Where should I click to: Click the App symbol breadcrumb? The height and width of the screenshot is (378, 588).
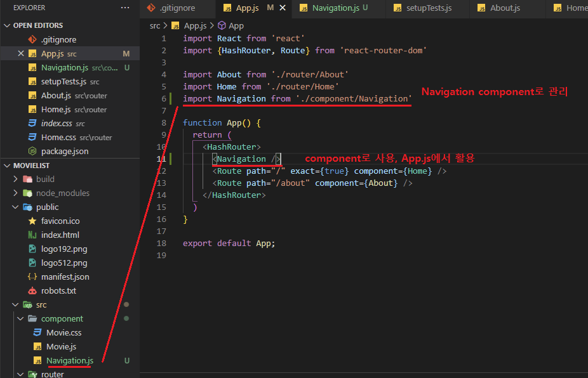[x=236, y=26]
